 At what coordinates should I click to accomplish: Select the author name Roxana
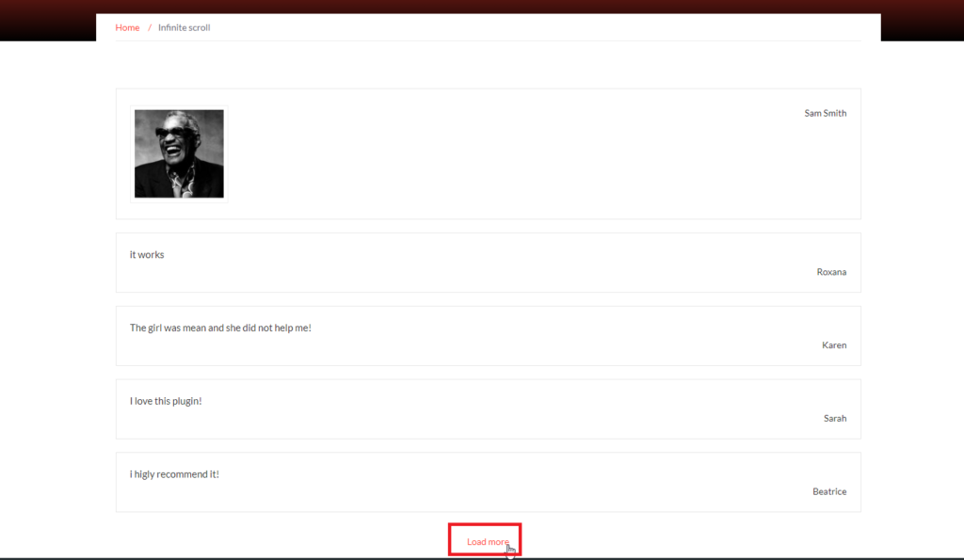pyautogui.click(x=831, y=272)
